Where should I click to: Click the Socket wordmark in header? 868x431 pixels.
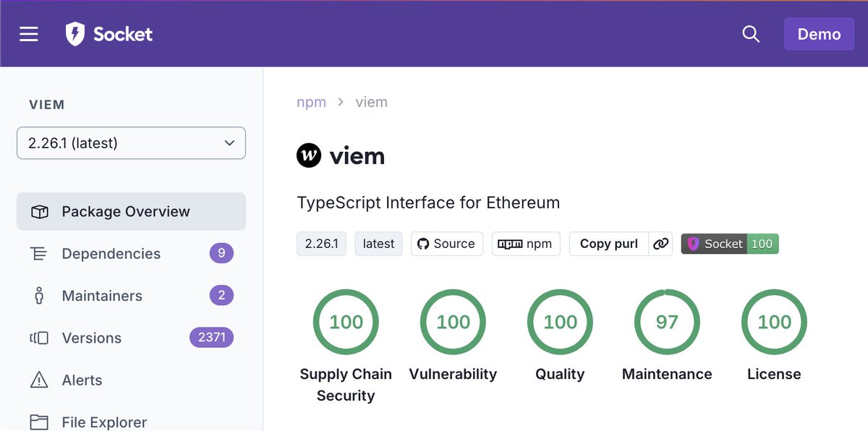click(123, 34)
